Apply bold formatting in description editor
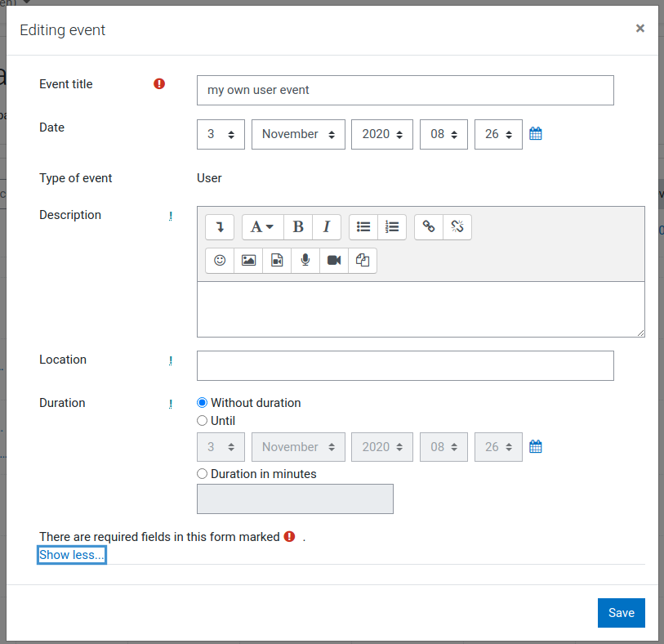 (298, 227)
